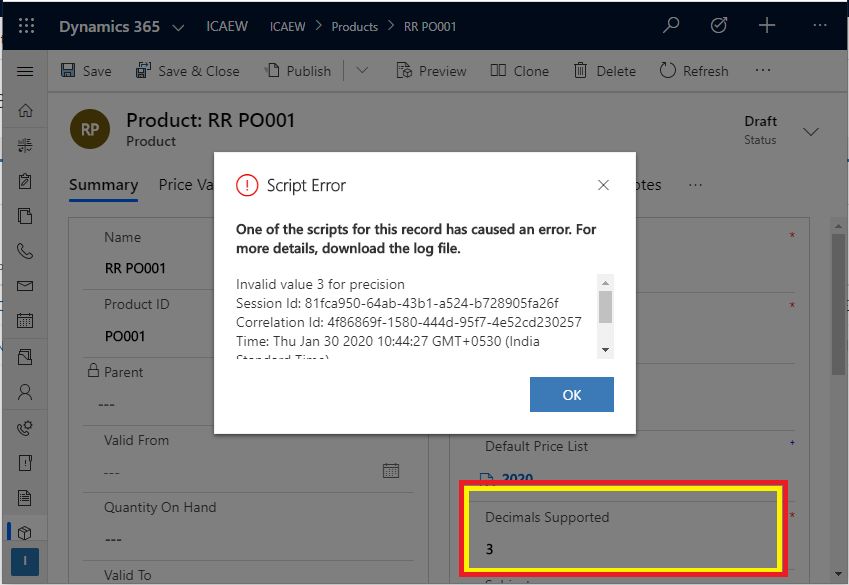Click the RP product avatar

pyautogui.click(x=90, y=129)
